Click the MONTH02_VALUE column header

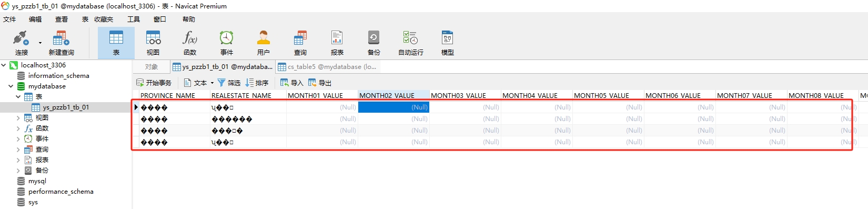tap(393, 95)
